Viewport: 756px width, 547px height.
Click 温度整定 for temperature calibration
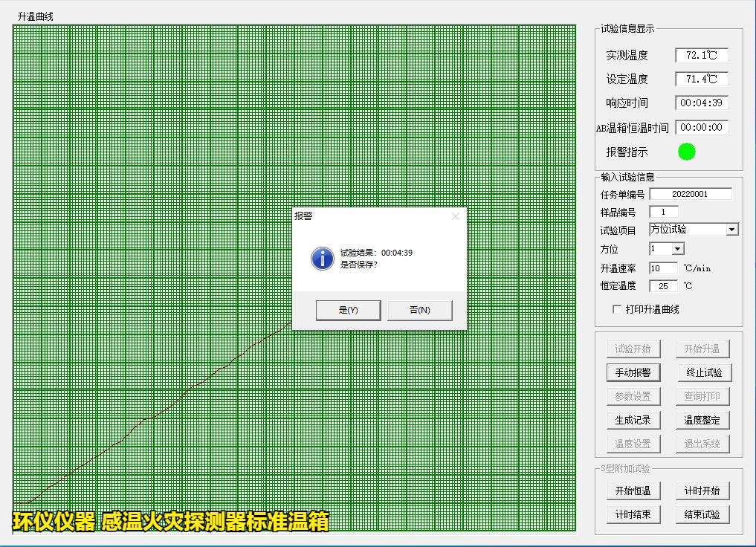click(702, 420)
